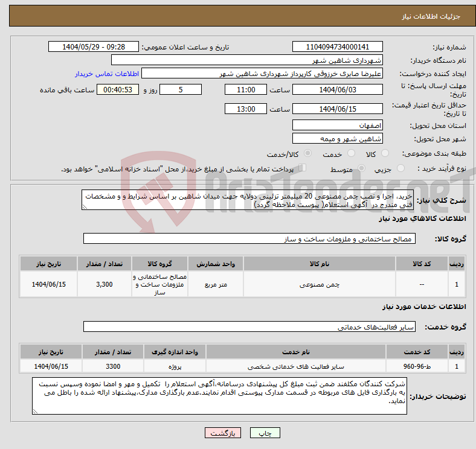Click the نام کالا column header
476x449 pixels.
(320, 264)
